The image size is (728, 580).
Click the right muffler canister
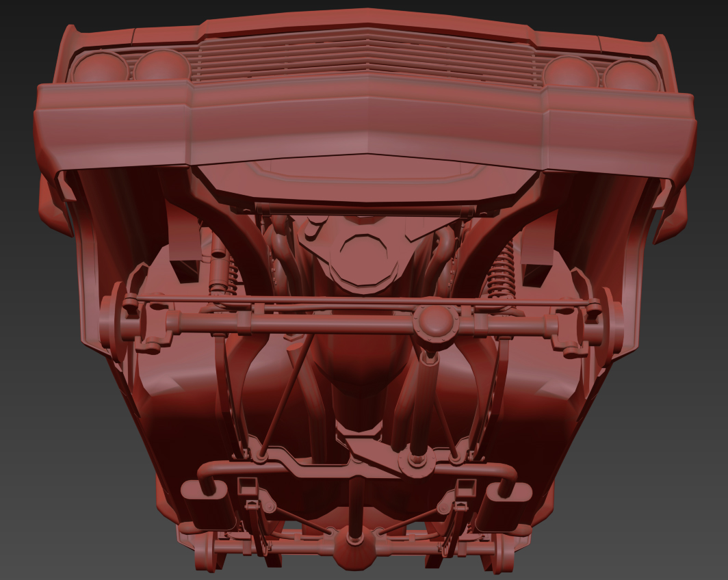[504, 505]
